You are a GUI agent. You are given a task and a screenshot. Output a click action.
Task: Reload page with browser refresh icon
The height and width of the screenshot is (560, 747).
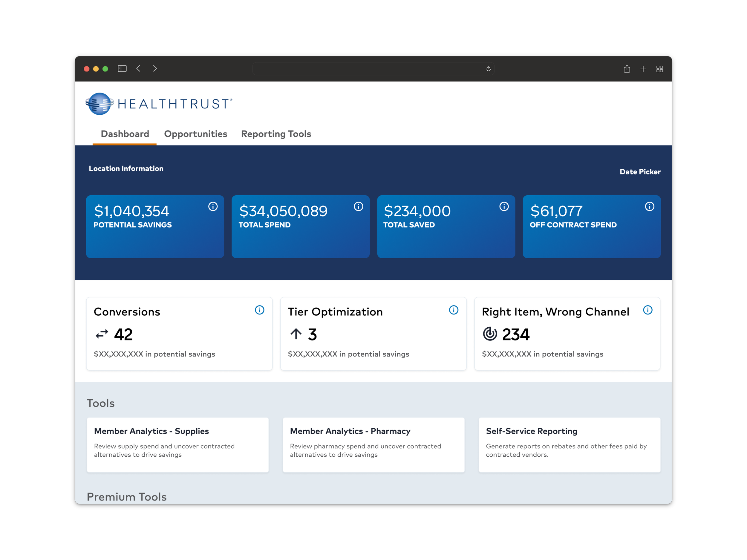pyautogui.click(x=488, y=69)
